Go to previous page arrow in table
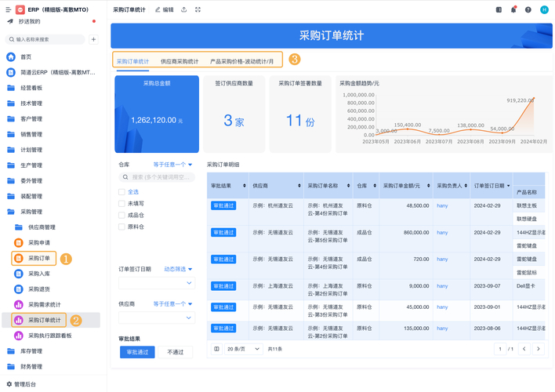The image size is (555, 392). tap(524, 349)
